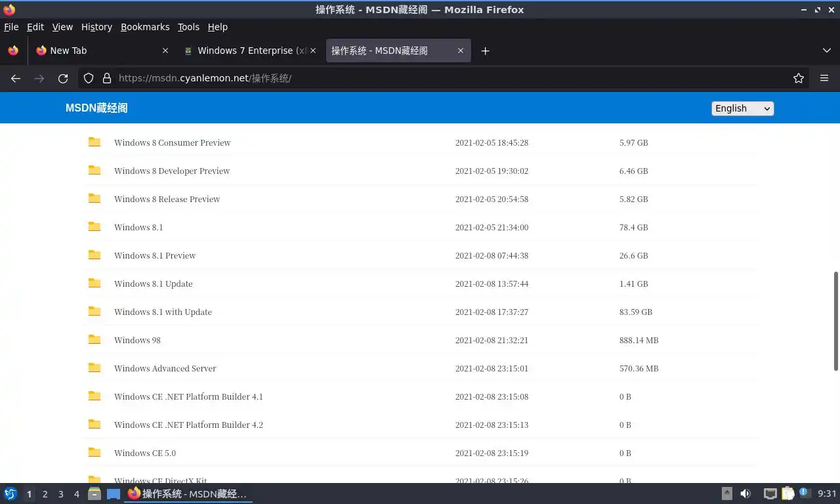
Task: Click the reload page icon
Action: (63, 78)
